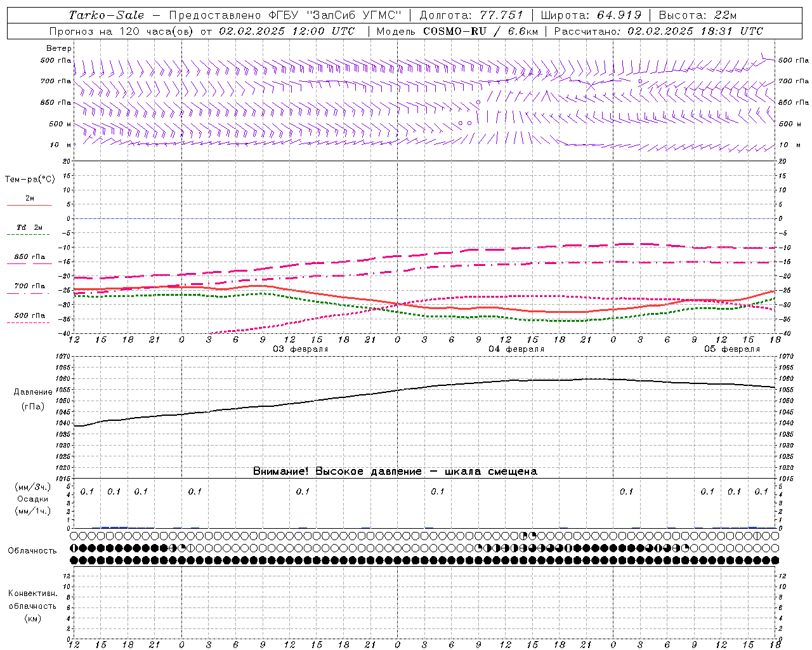812x650 pixels.
Task: Select the temperature legend's 850 гПа entry
Action: point(30,257)
